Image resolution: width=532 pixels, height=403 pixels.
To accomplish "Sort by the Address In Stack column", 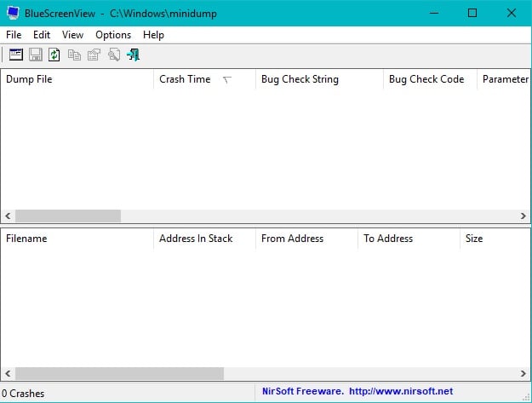I will [204, 239].
